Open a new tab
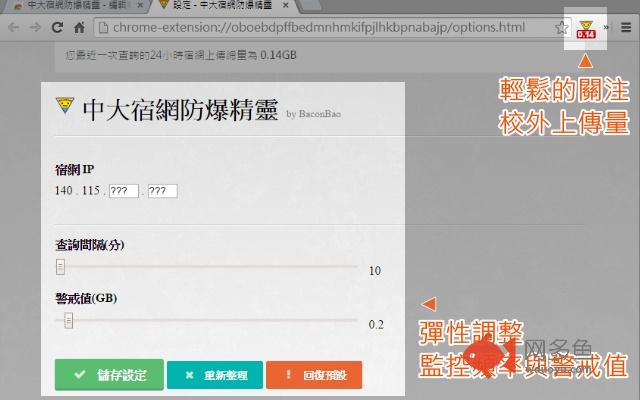The image size is (640, 400). coord(310,5)
